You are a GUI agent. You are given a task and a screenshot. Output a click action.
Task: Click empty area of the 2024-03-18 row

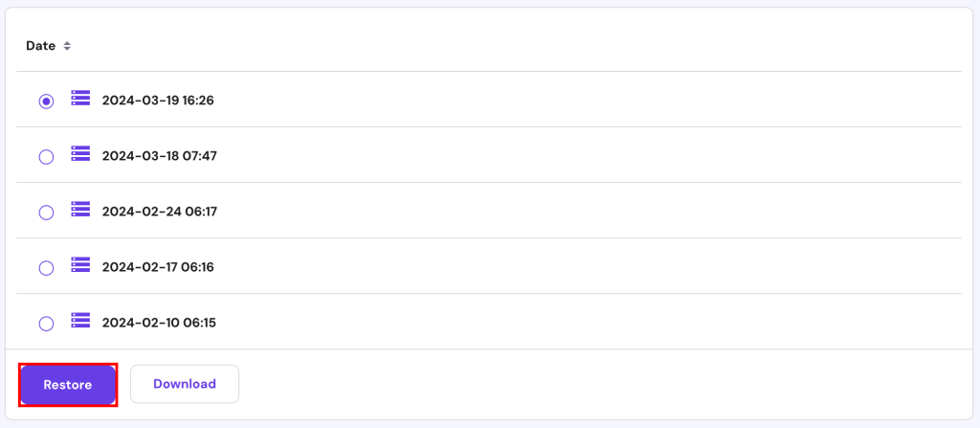[x=574, y=155]
